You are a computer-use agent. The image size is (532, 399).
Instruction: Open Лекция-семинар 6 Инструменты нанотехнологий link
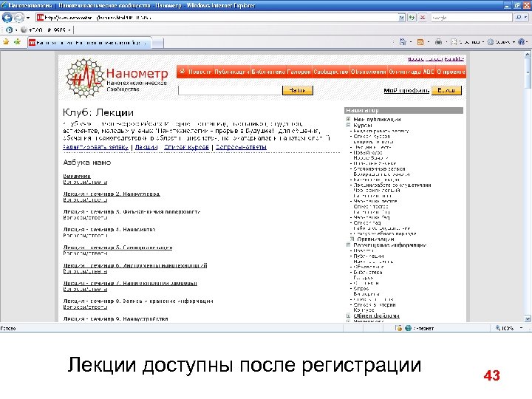[x=135, y=265]
